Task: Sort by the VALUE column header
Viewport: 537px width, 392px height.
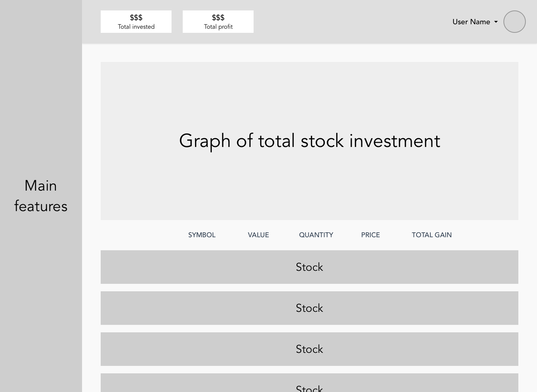Action: (258, 235)
